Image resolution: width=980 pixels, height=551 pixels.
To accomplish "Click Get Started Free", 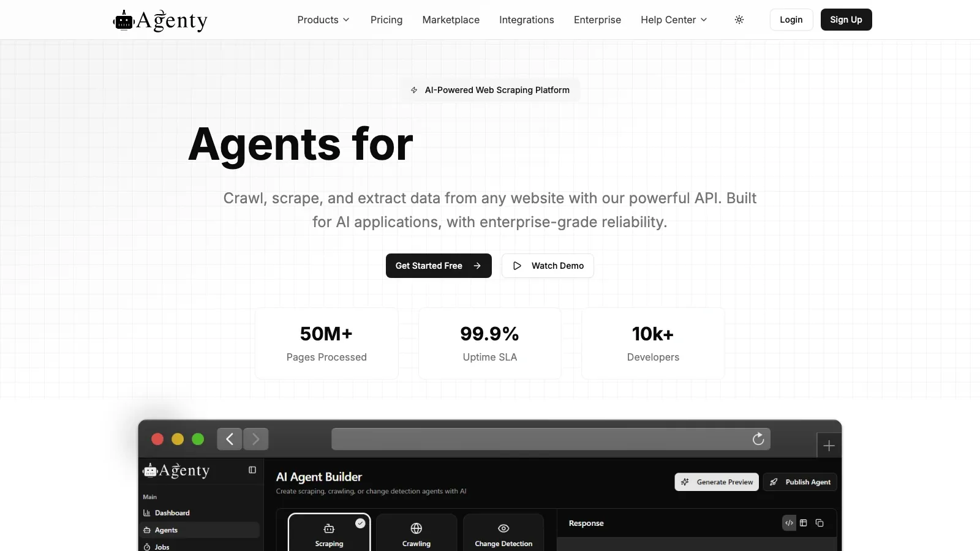I will tap(439, 266).
